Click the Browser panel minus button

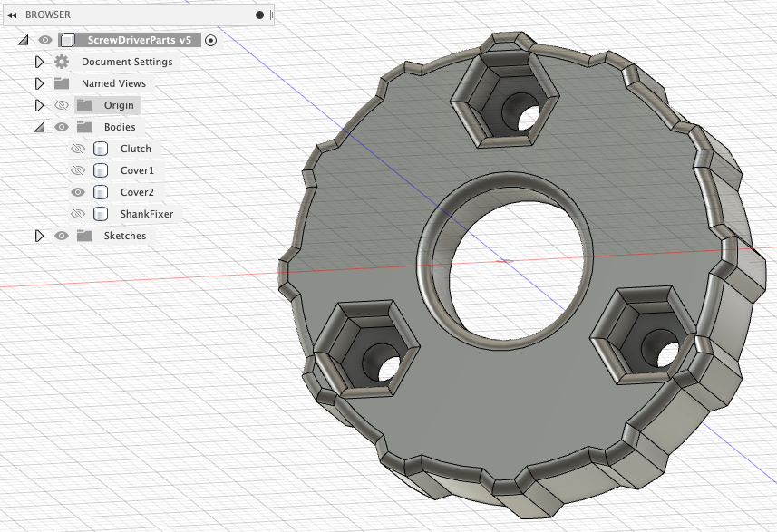pos(259,15)
